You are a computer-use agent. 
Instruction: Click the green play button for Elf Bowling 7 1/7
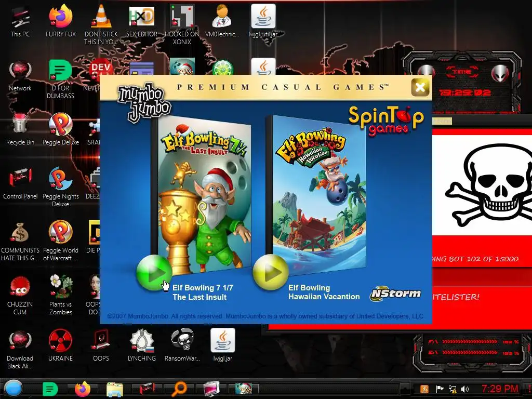pos(154,273)
